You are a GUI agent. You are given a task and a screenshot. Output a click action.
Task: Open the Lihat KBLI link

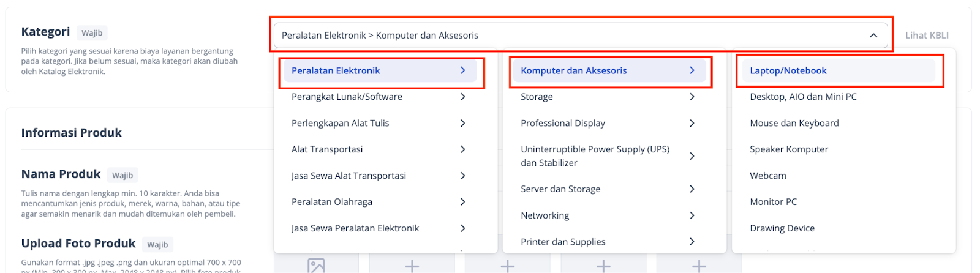click(927, 36)
